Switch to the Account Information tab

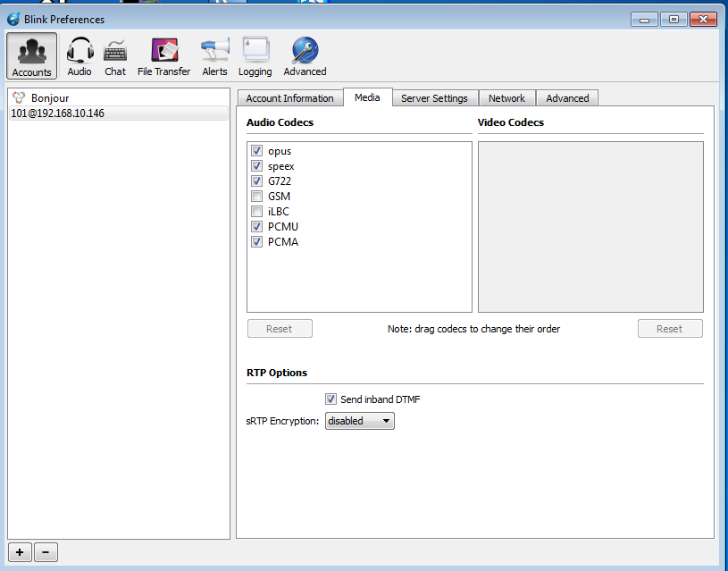(289, 98)
